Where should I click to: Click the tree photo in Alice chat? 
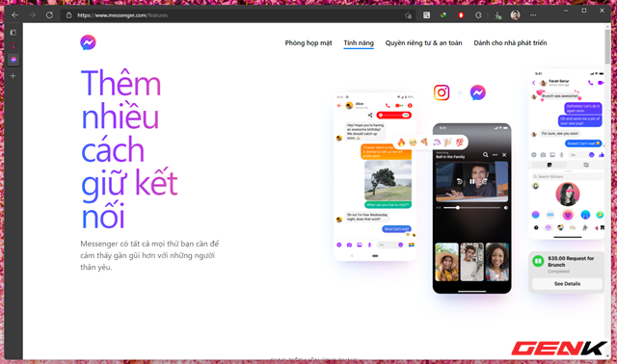(x=388, y=180)
